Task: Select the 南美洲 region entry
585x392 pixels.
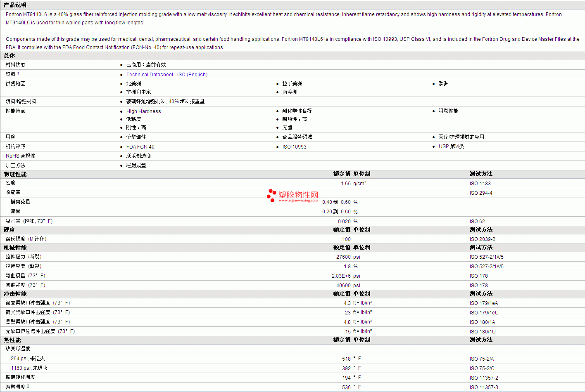Action: [x=290, y=92]
